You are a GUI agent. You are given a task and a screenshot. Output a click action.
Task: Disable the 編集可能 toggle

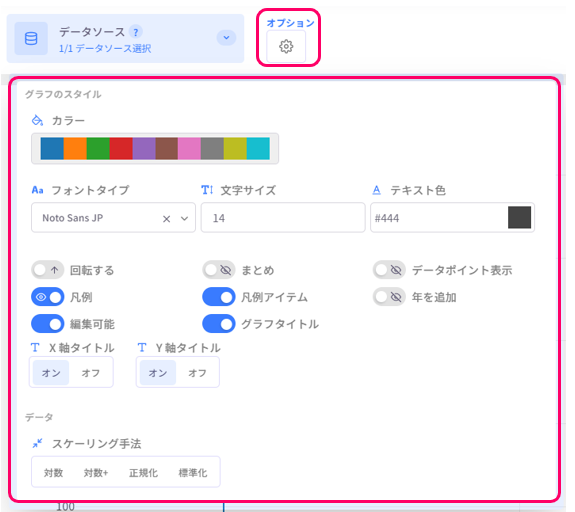pyautogui.click(x=47, y=324)
